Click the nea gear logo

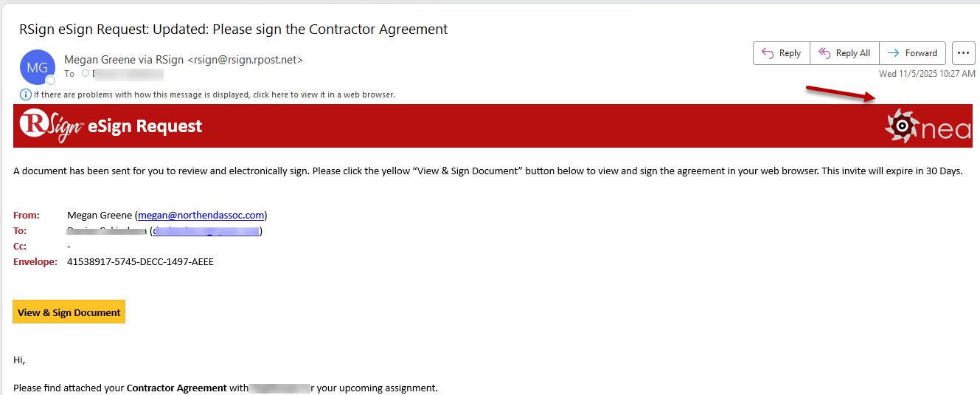click(x=900, y=126)
